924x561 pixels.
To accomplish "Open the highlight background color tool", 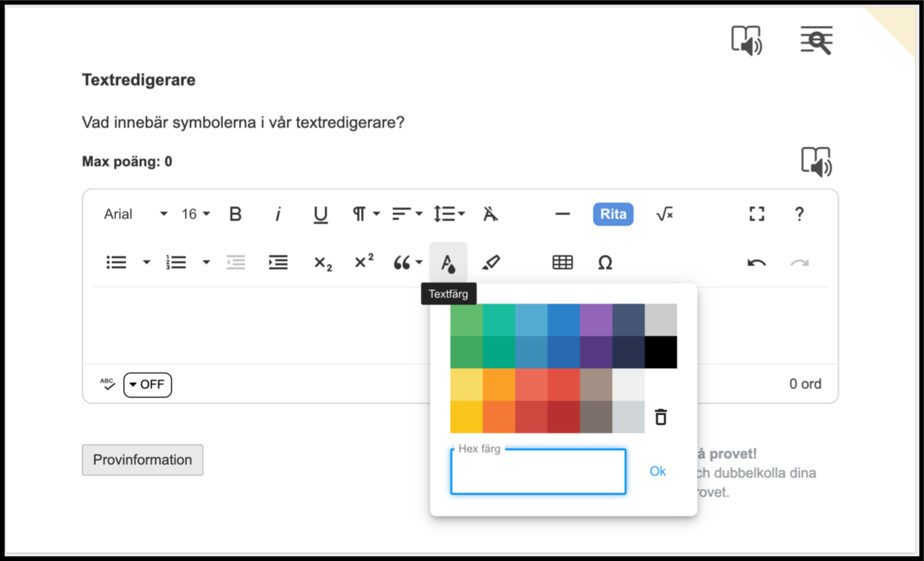I will tap(490, 262).
